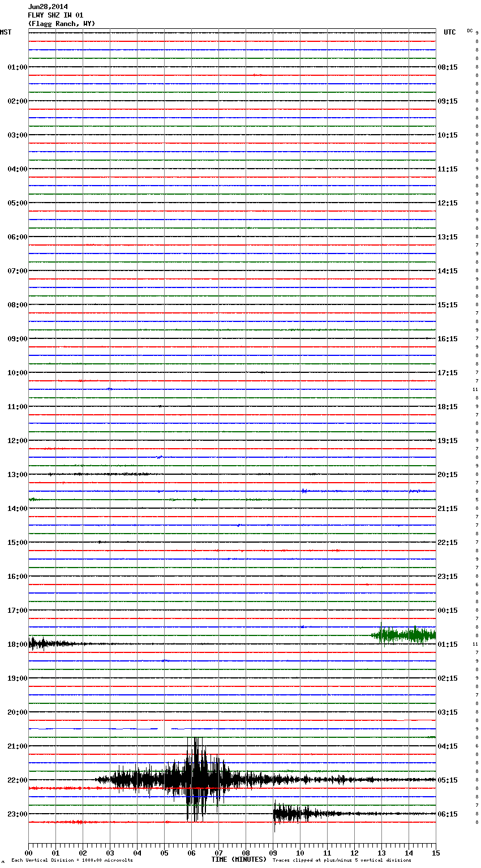This screenshot has height=868, width=481.
Task: Select the 01:00 MST time label
Action: pyautogui.click(x=17, y=67)
